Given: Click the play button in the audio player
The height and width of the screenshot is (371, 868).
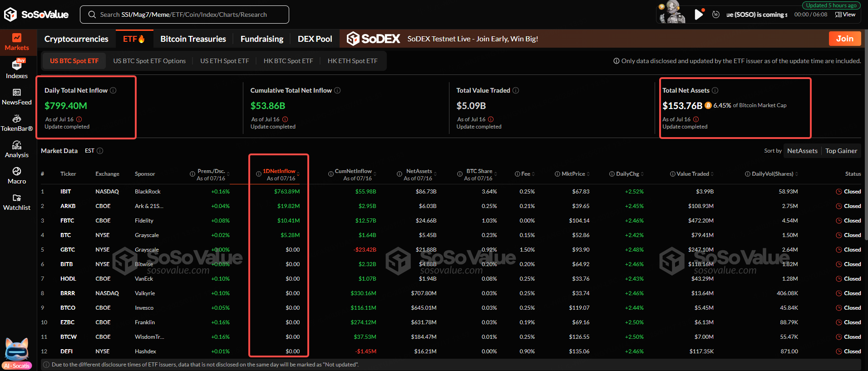Looking at the screenshot, I should click(x=699, y=15).
